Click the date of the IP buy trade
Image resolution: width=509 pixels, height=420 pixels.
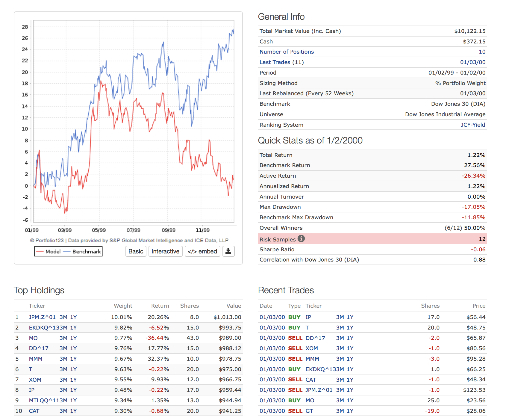pyautogui.click(x=272, y=317)
